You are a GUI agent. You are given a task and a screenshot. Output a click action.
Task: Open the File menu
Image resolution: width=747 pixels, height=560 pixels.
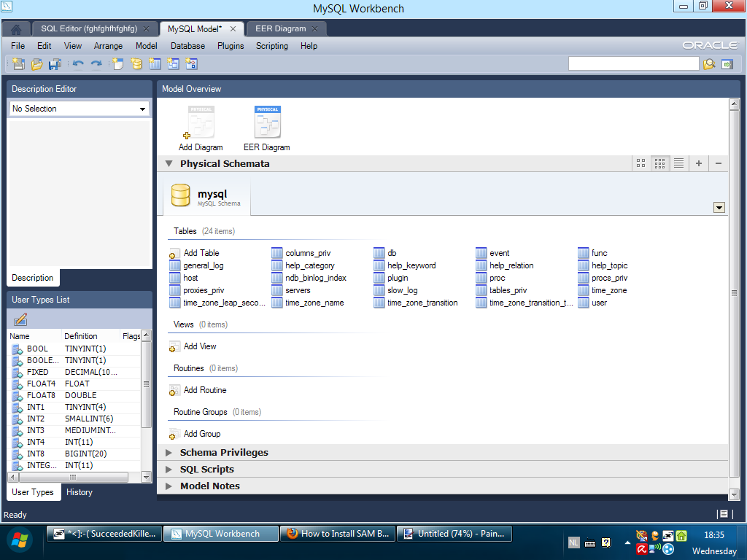tap(18, 46)
